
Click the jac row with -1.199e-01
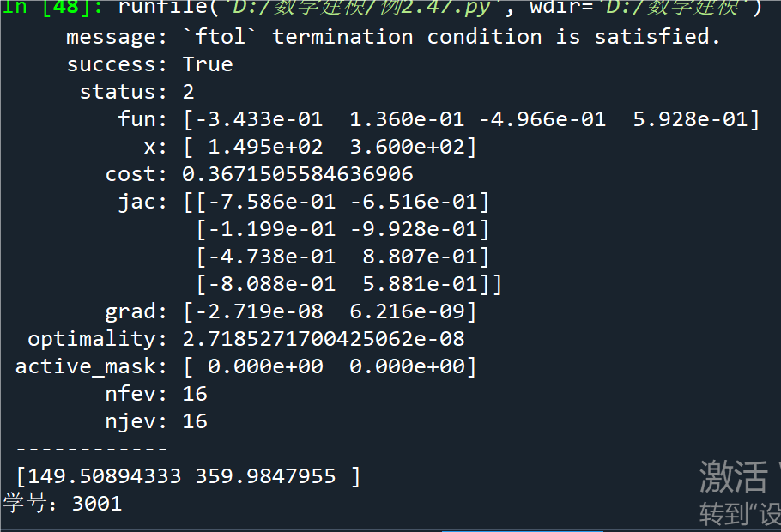(342, 229)
